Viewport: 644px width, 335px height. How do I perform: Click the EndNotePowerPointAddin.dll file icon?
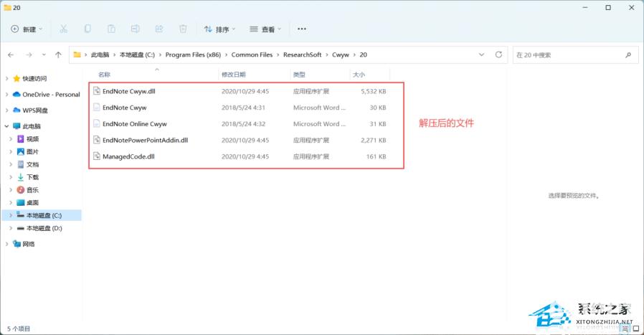point(97,140)
